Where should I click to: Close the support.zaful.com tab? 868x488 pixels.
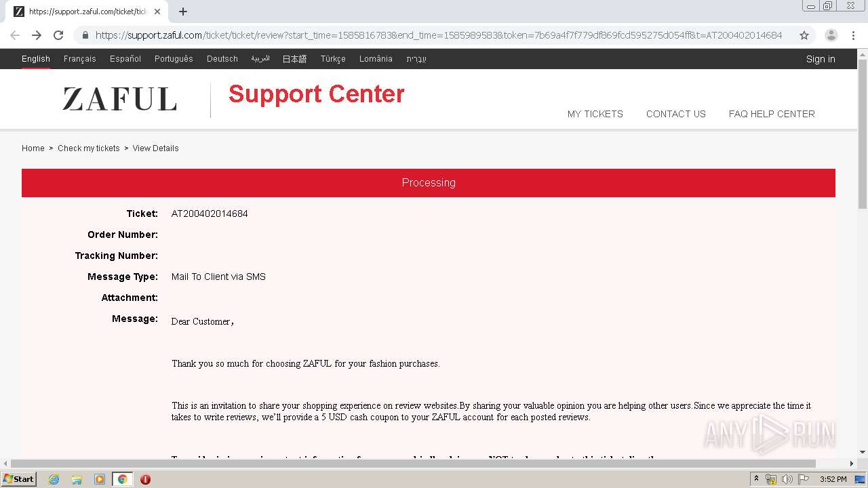pyautogui.click(x=157, y=12)
